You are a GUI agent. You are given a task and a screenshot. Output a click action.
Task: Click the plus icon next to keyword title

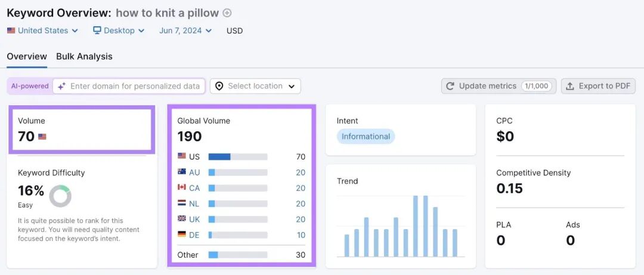pos(227,13)
